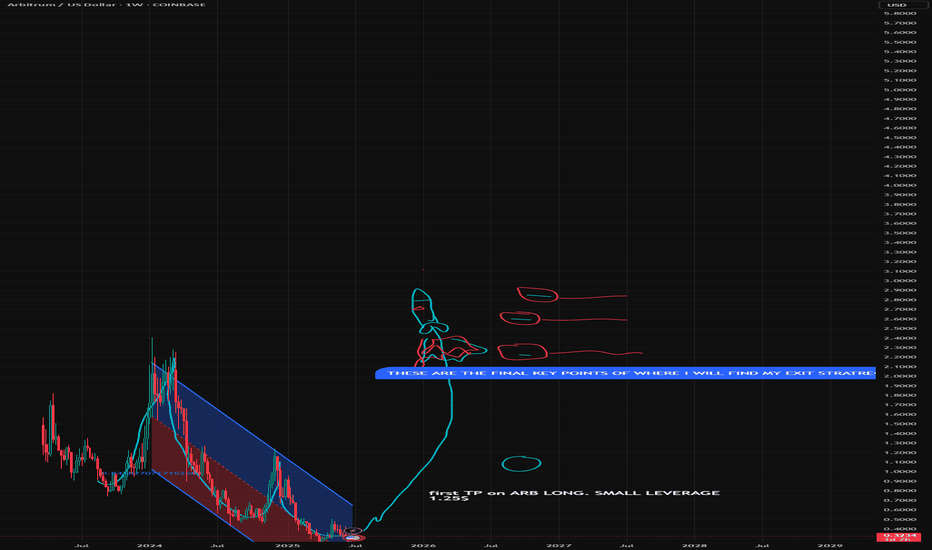
Task: Click the 2029 label on time axis
Action: click(x=829, y=546)
